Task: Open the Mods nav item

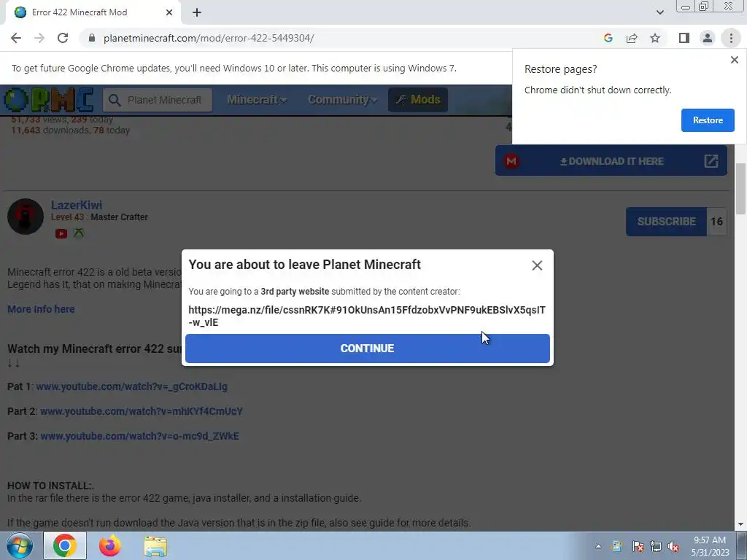Action: pyautogui.click(x=418, y=99)
